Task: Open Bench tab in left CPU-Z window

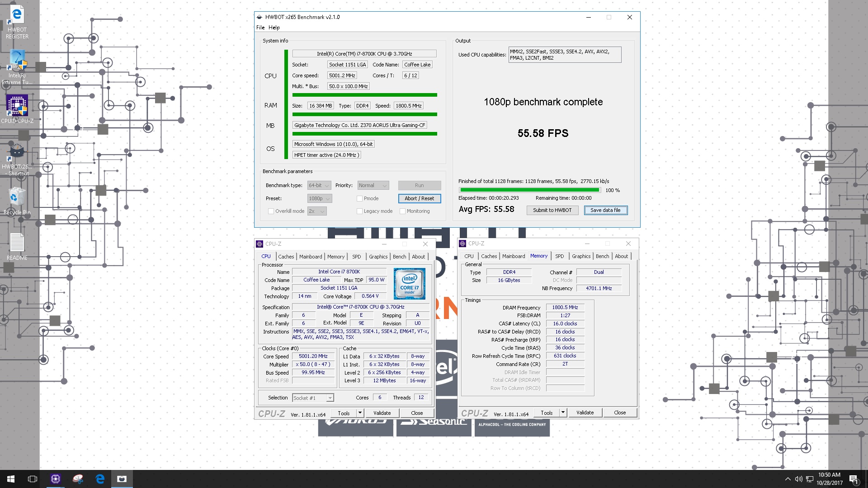Action: (x=399, y=257)
